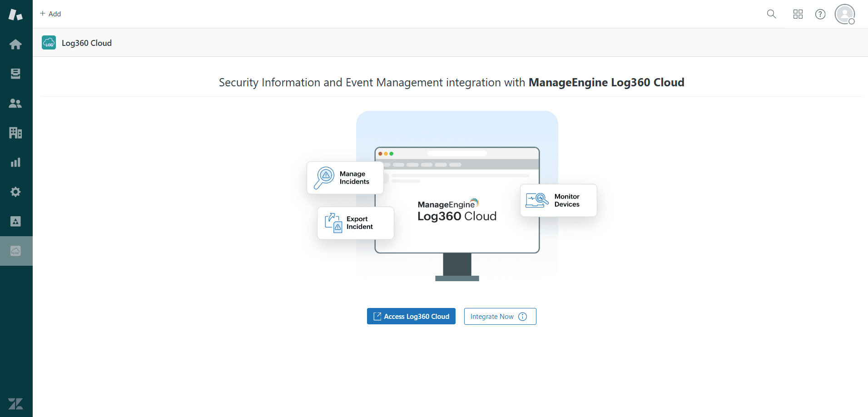Screen dimensions: 868x417
Task: Click the Log360 Cloud header title
Action: [87, 43]
